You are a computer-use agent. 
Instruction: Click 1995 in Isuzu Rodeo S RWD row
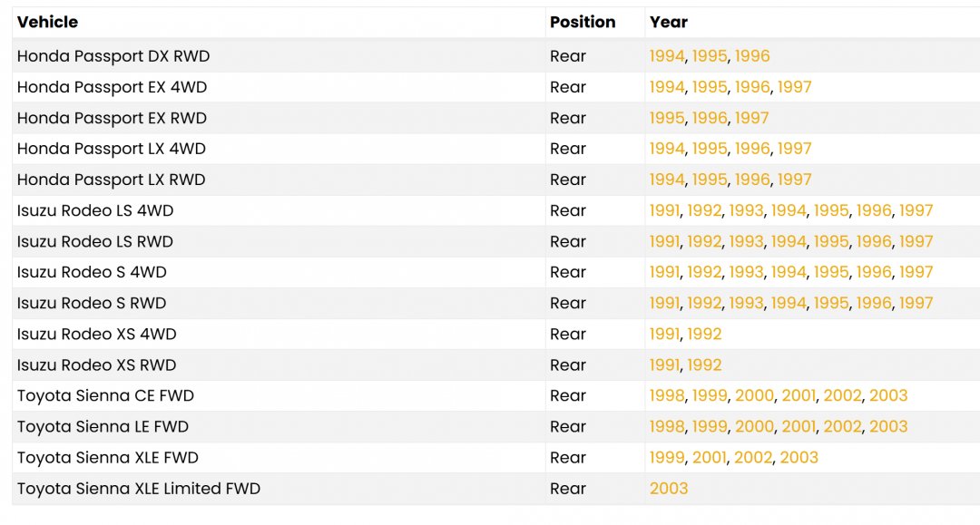(x=831, y=303)
